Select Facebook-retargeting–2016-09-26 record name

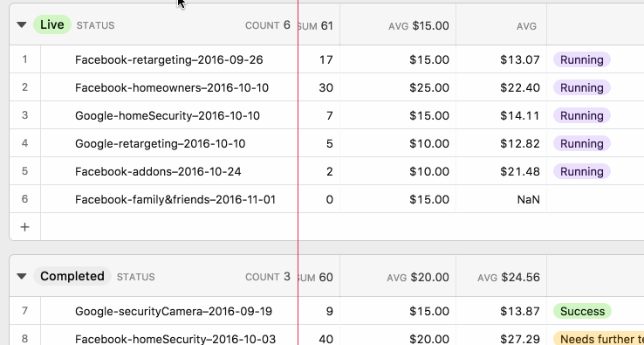point(168,59)
